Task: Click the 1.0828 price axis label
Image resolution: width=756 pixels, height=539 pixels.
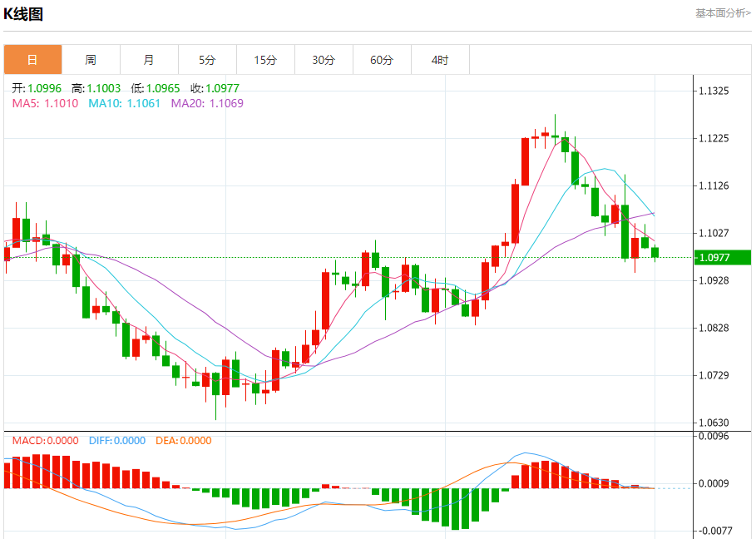Action: pyautogui.click(x=714, y=328)
